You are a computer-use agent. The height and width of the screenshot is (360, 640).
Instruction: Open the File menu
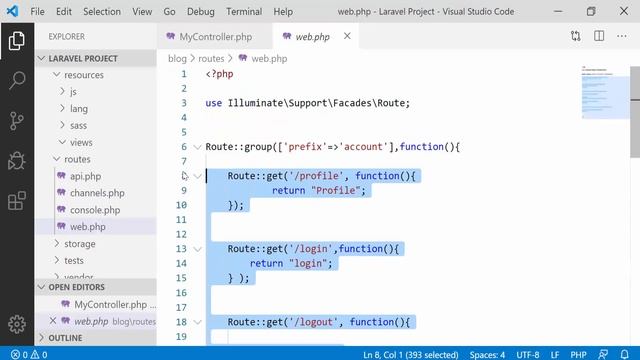pos(37,11)
